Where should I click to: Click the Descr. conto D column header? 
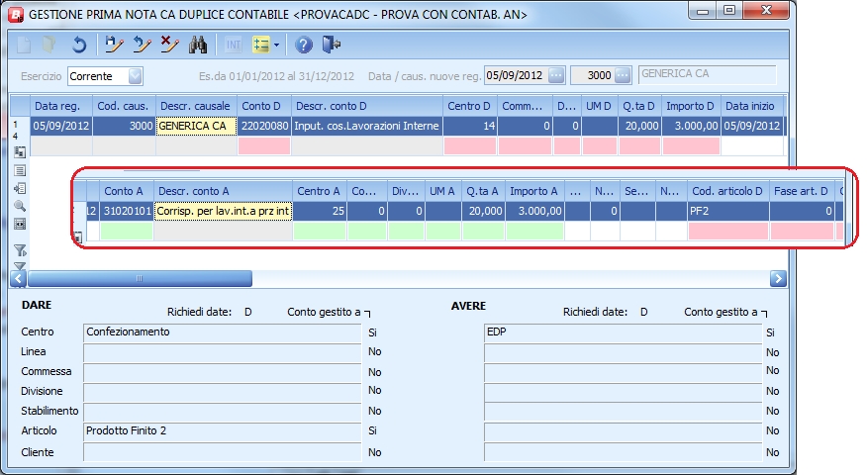pyautogui.click(x=367, y=106)
